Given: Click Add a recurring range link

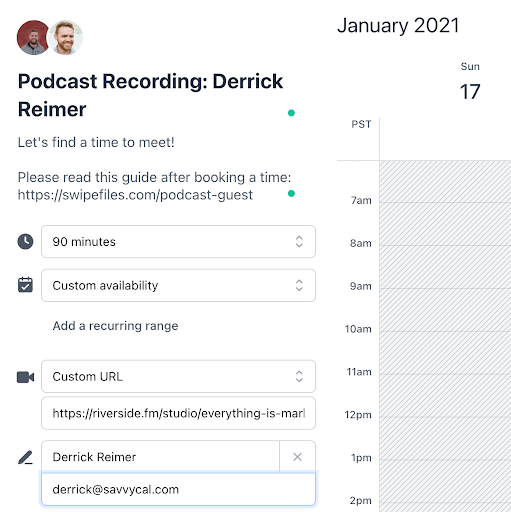Looking at the screenshot, I should [x=115, y=326].
